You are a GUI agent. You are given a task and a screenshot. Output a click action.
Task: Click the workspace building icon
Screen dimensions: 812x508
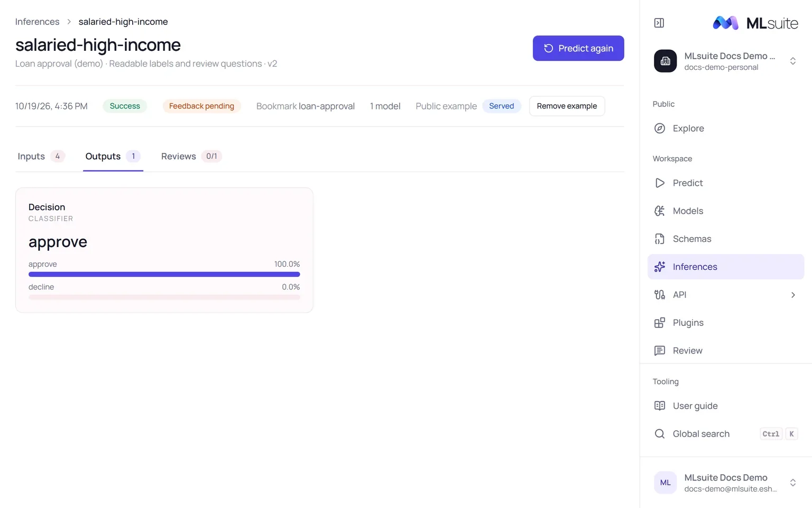tap(665, 61)
